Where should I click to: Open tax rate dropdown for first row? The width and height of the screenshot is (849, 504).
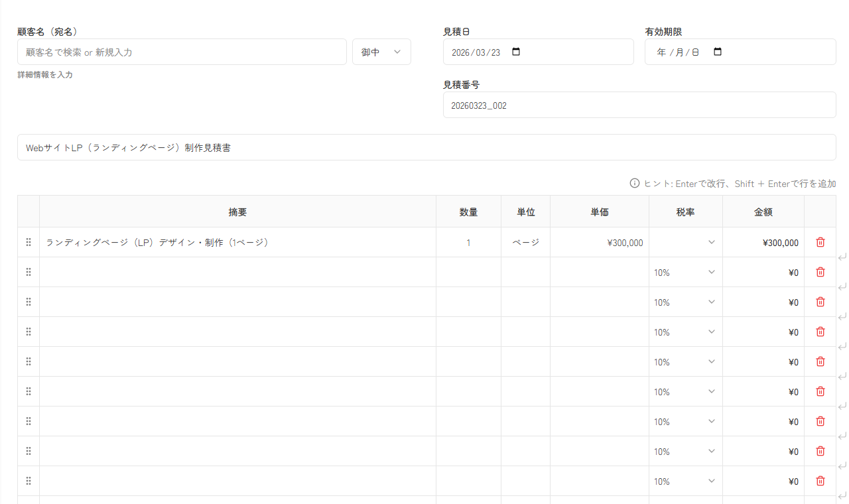tap(685, 243)
